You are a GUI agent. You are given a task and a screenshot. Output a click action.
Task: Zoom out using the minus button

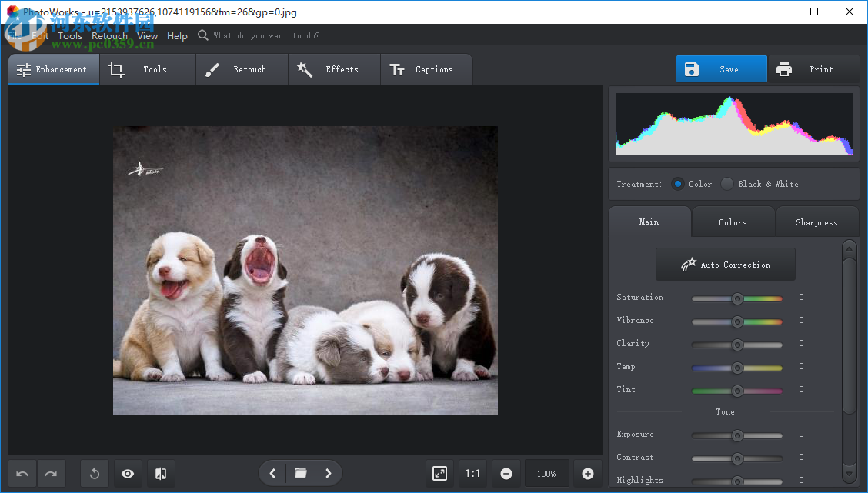(x=506, y=473)
